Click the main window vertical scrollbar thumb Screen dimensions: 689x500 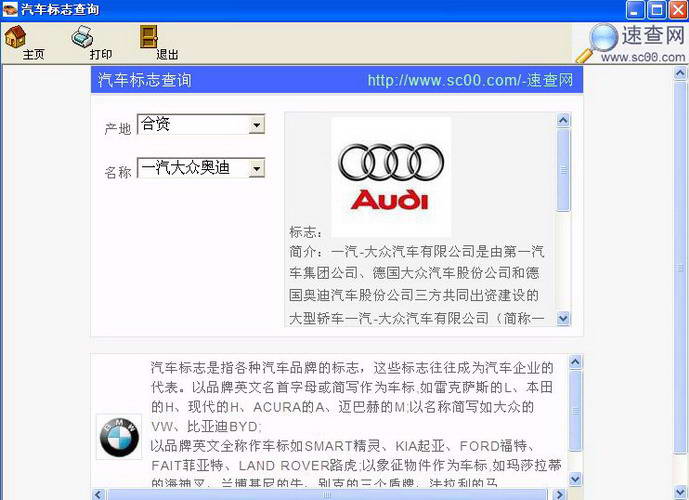click(680, 267)
